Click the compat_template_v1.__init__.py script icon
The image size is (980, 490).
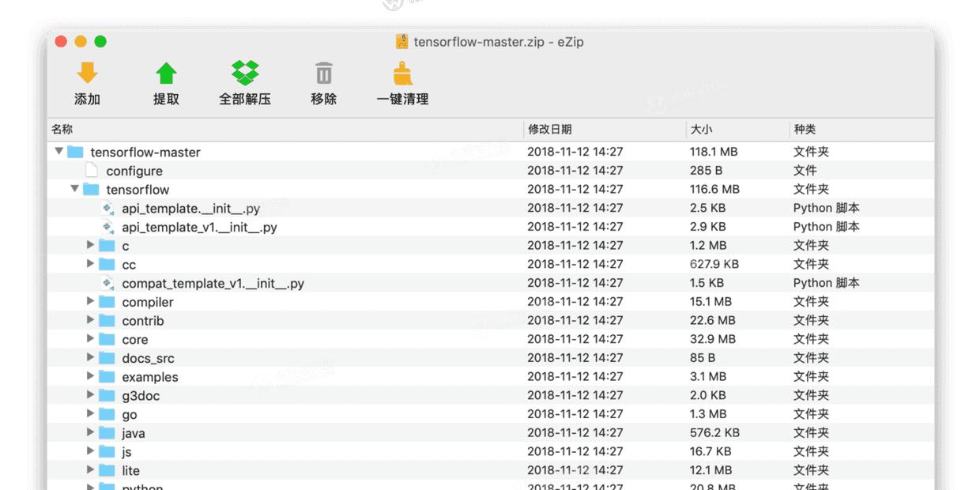(x=107, y=283)
